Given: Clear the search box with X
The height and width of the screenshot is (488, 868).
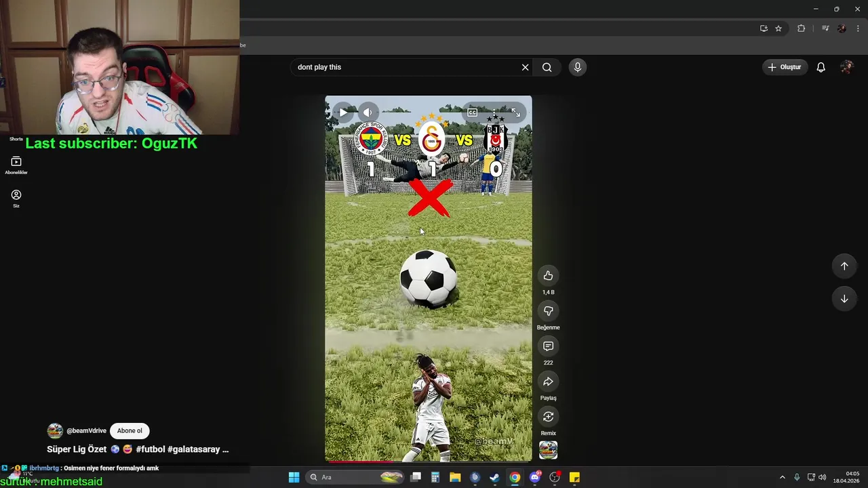Looking at the screenshot, I should click(525, 67).
